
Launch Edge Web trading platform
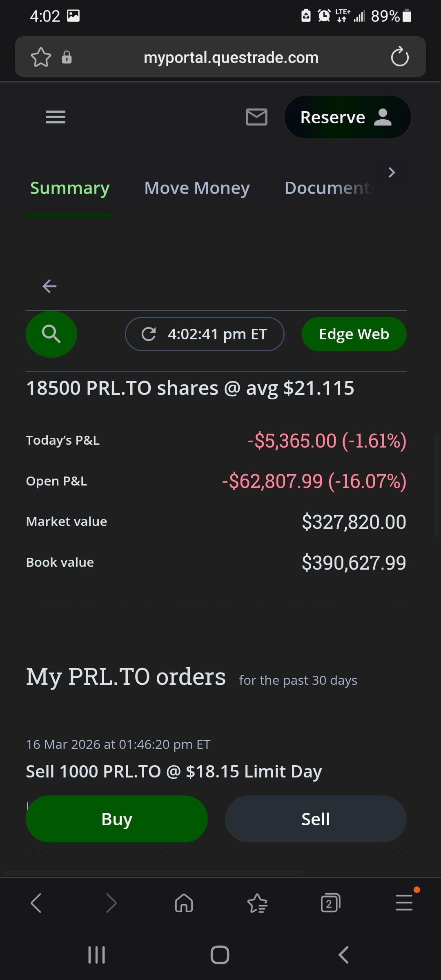[354, 334]
